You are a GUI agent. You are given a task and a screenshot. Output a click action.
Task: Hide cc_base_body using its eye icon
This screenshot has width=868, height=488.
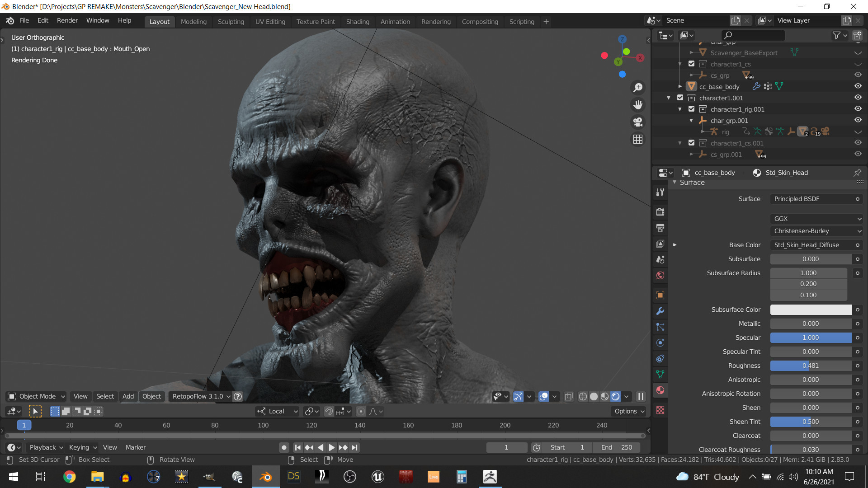858,86
